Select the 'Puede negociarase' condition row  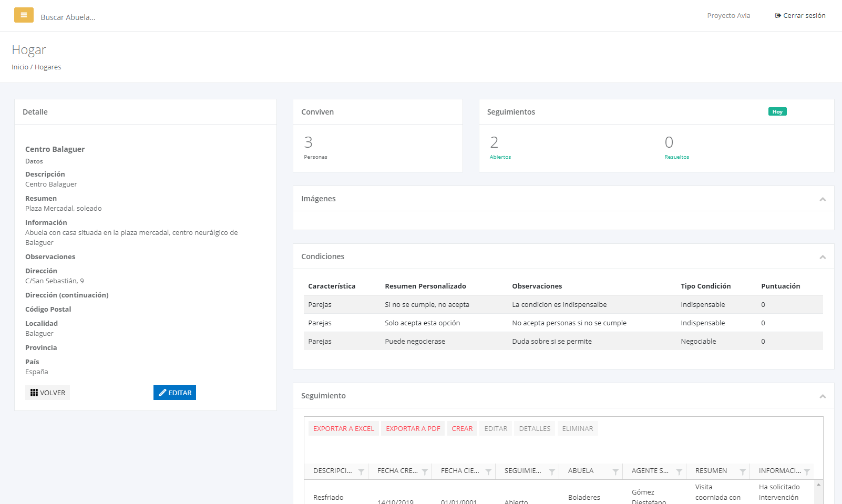[x=563, y=342]
